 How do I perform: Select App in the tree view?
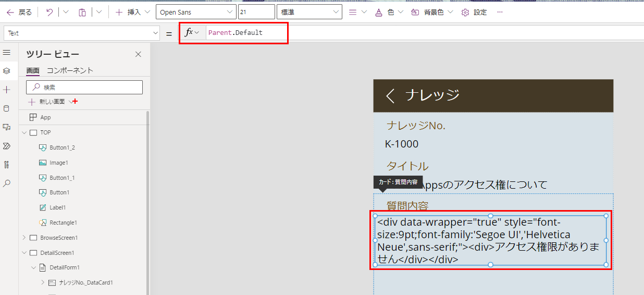pos(45,117)
